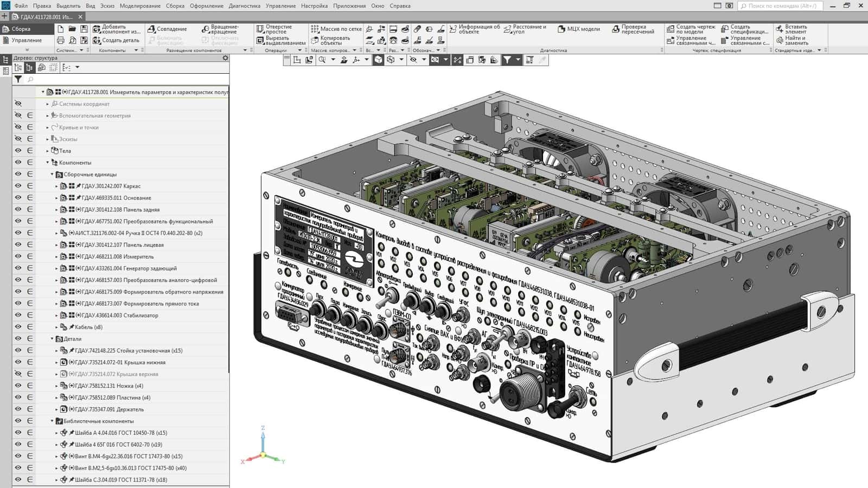This screenshot has width=868, height=488.
Task: Click Создать чертеж по модели
Action: [x=691, y=29]
